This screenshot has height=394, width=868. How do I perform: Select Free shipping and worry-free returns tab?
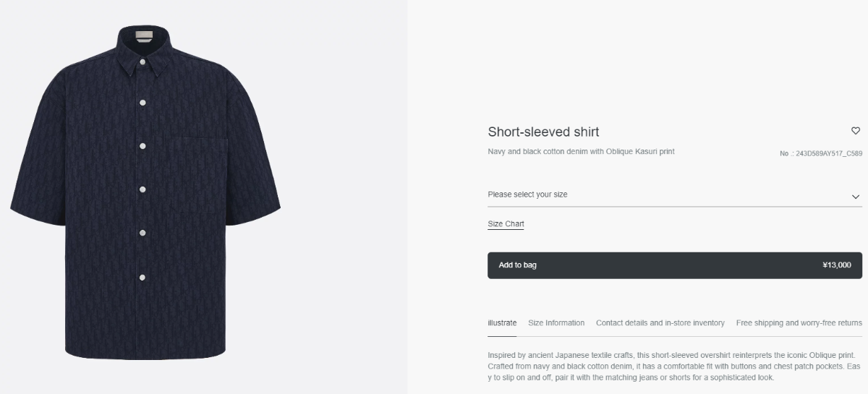799,323
